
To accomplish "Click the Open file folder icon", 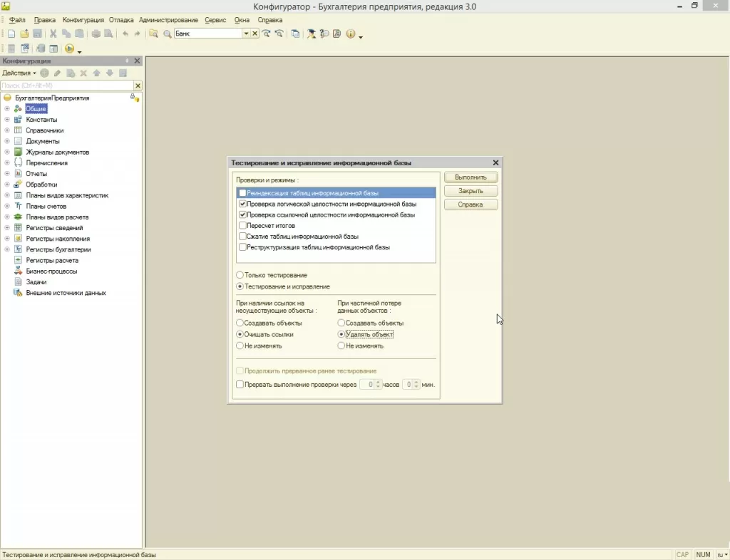I will pos(24,33).
